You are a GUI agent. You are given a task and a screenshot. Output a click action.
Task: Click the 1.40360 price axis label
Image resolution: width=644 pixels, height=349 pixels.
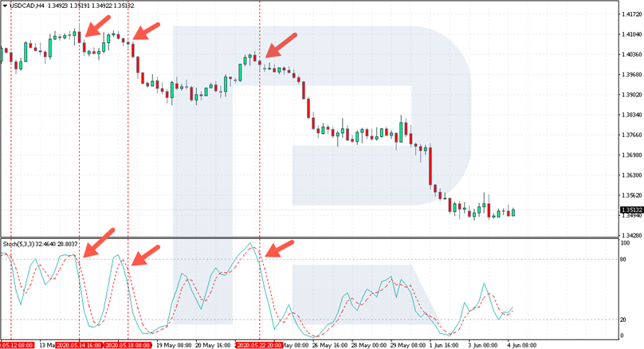tap(631, 55)
